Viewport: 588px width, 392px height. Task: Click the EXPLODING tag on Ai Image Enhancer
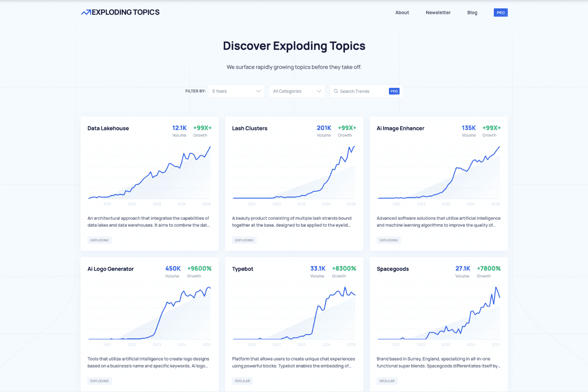[389, 240]
